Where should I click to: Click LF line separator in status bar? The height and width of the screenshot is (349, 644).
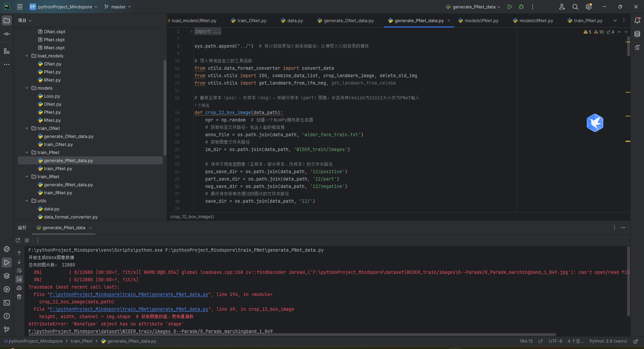pyautogui.click(x=541, y=341)
